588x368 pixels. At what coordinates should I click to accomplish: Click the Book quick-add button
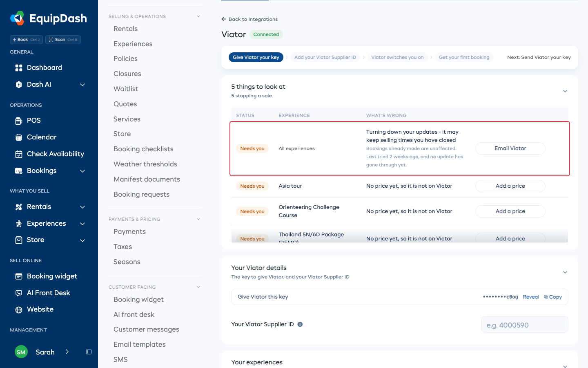(26, 40)
